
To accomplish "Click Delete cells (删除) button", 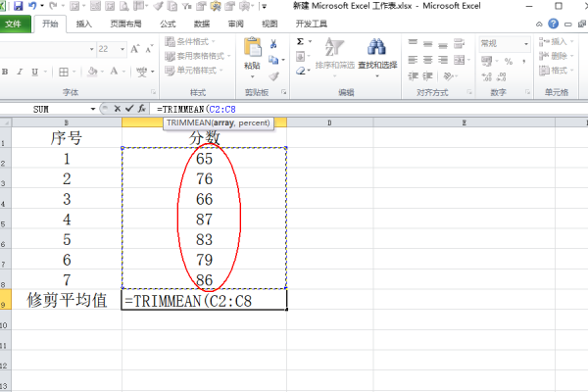I will pyautogui.click(x=556, y=56).
